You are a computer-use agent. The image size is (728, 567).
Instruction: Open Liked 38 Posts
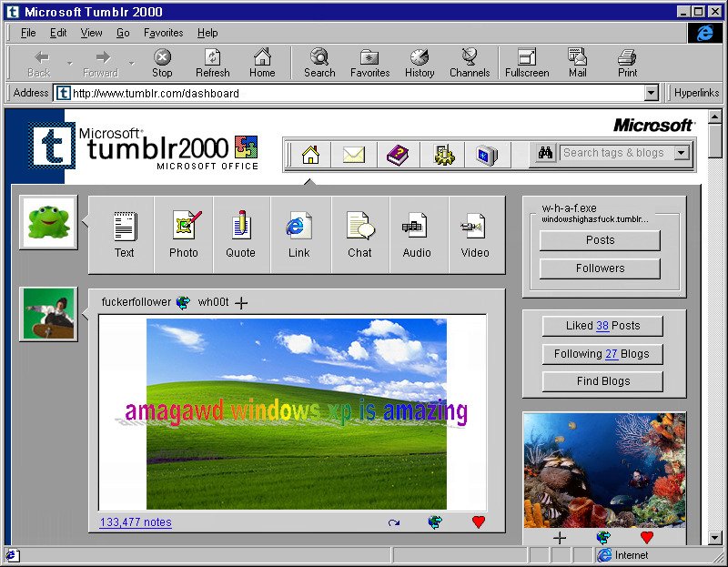point(602,326)
